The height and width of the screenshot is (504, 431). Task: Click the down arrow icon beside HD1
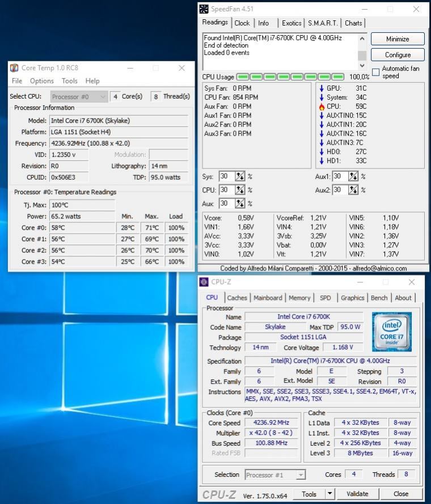click(x=322, y=160)
